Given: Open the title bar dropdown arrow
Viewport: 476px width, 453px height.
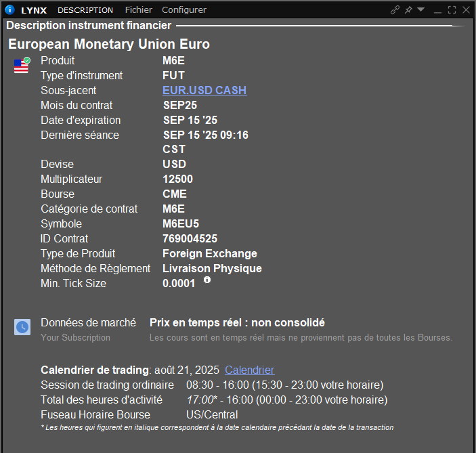Looking at the screenshot, I should click(420, 9).
